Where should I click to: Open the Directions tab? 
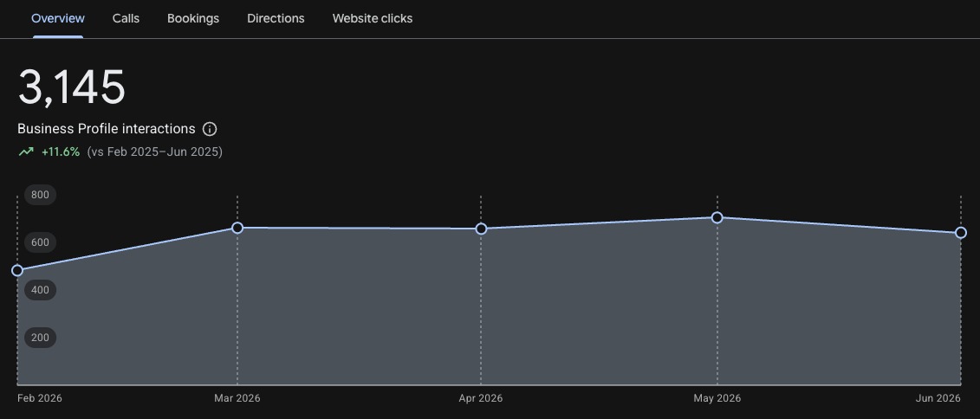tap(276, 19)
